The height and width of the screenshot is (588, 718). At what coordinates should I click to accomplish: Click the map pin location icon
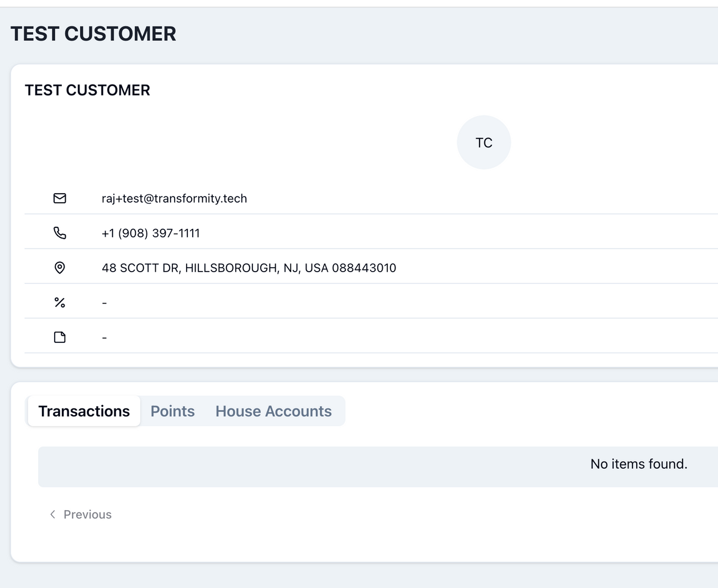[60, 268]
